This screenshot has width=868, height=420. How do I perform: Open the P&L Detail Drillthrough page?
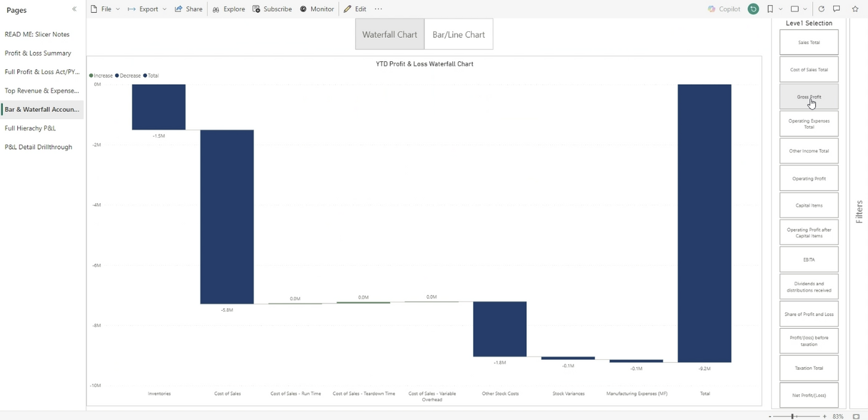click(x=42, y=147)
